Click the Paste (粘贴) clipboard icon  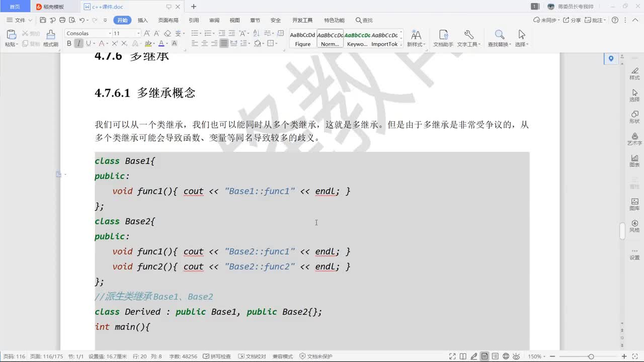tap(11, 35)
